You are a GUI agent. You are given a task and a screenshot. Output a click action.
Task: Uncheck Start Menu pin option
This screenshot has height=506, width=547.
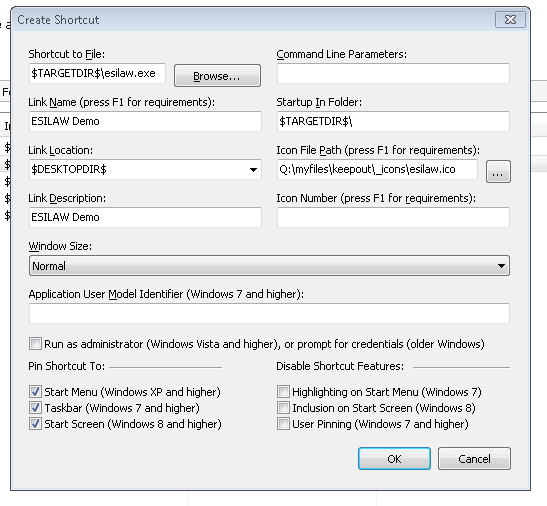tap(35, 392)
